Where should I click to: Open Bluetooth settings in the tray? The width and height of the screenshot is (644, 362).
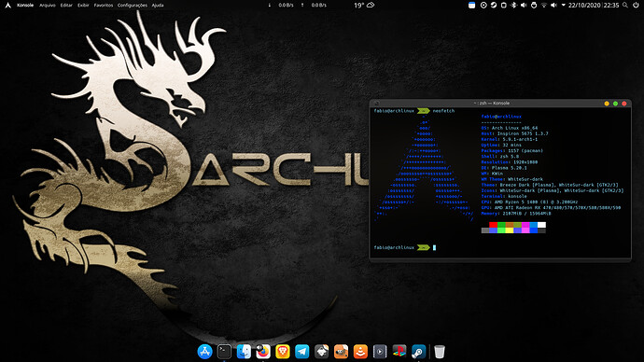tap(513, 5)
